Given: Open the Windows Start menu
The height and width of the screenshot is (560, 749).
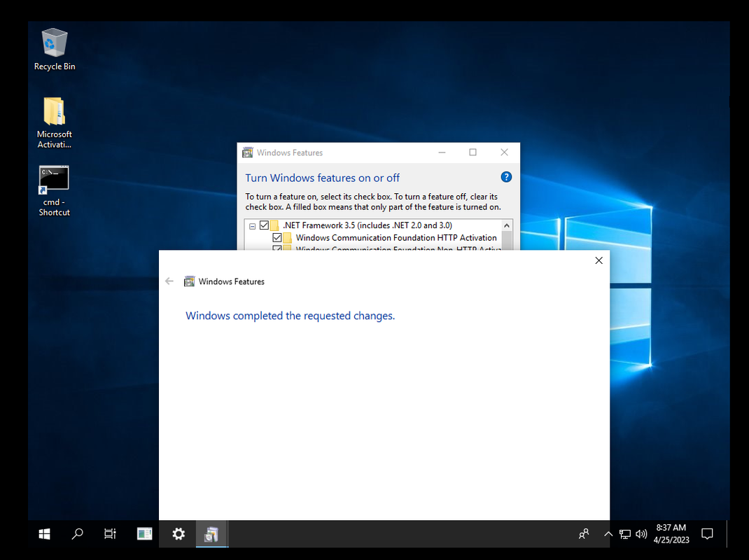Looking at the screenshot, I should [44, 533].
